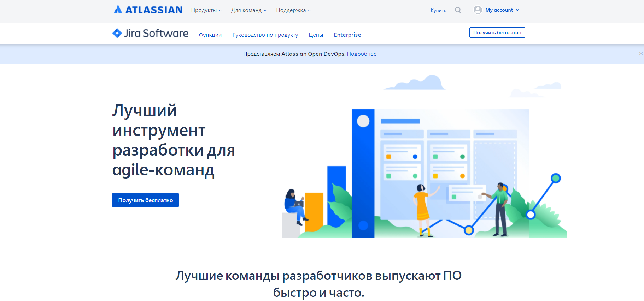Open the Enterprise page

click(x=347, y=35)
